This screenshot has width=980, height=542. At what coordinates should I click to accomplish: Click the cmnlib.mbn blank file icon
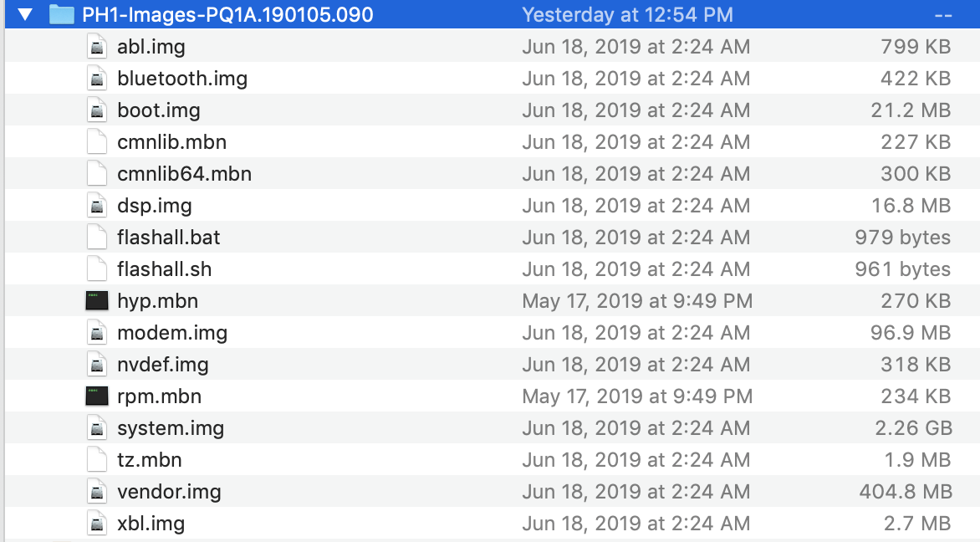pyautogui.click(x=97, y=142)
